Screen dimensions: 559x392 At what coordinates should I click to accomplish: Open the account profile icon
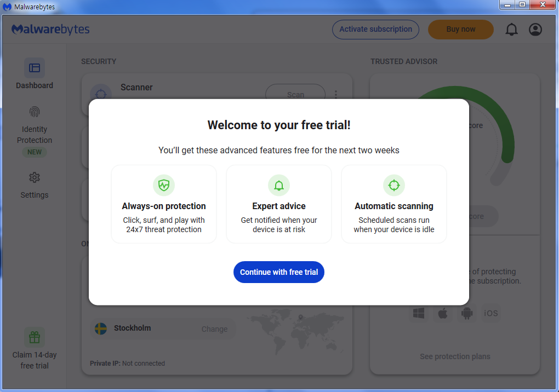pyautogui.click(x=535, y=29)
